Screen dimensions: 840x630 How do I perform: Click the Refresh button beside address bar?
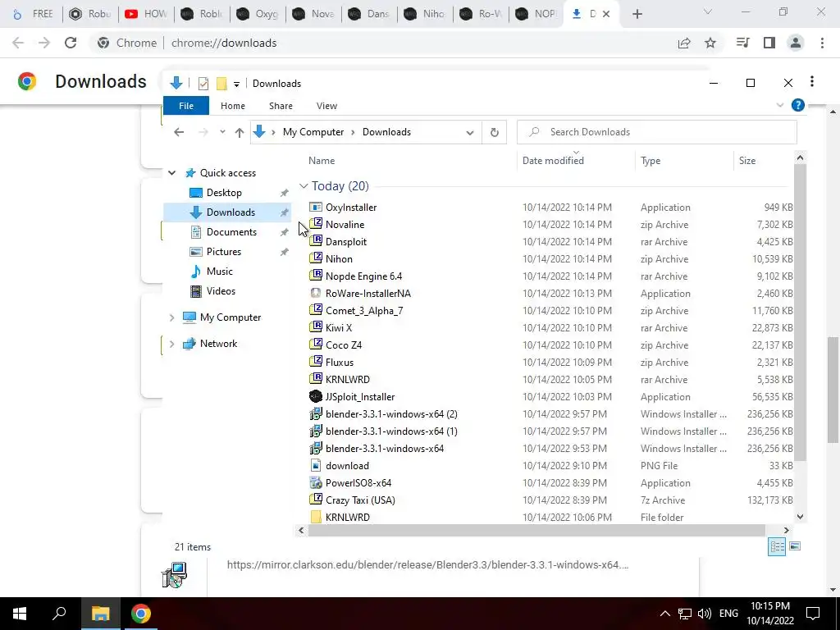tap(495, 132)
